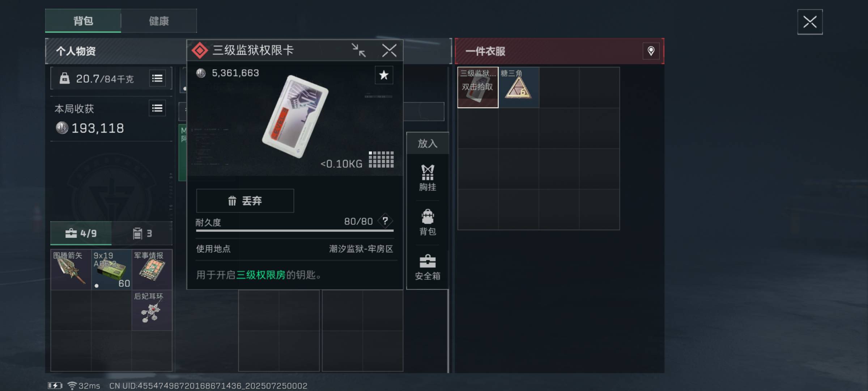Open the list menu next to the weight display

tap(157, 78)
